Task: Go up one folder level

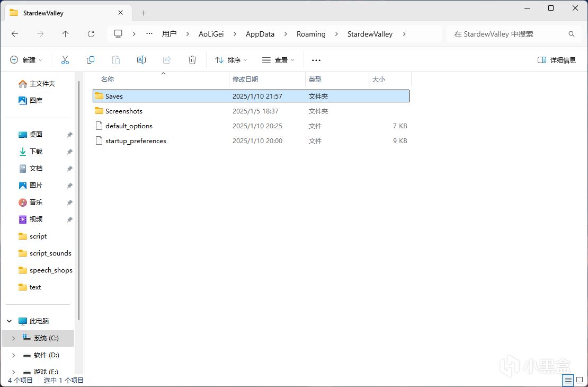Action: coord(65,34)
